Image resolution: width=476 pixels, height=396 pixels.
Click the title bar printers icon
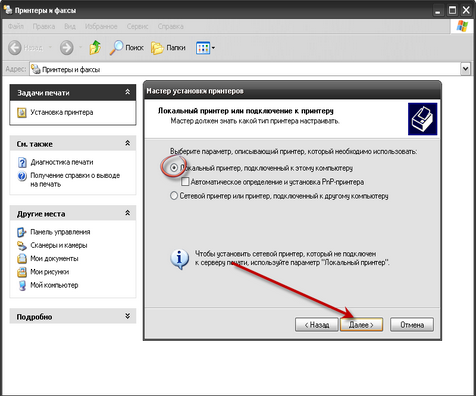coord(8,10)
